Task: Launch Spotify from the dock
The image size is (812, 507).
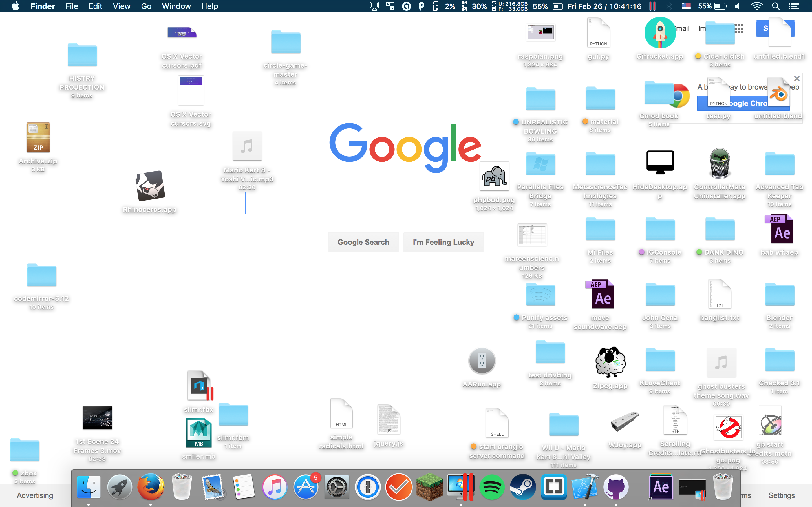Action: (491, 487)
